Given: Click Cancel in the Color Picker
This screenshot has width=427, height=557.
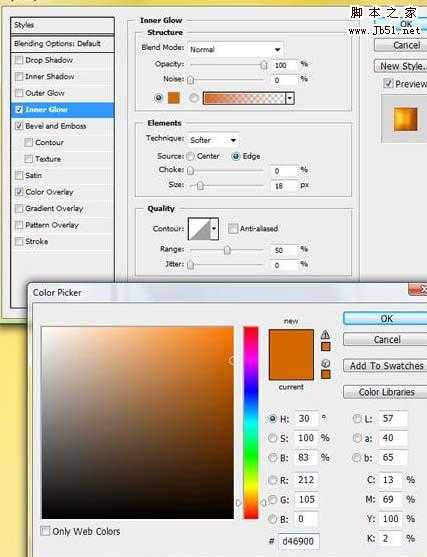Looking at the screenshot, I should pos(385,340).
